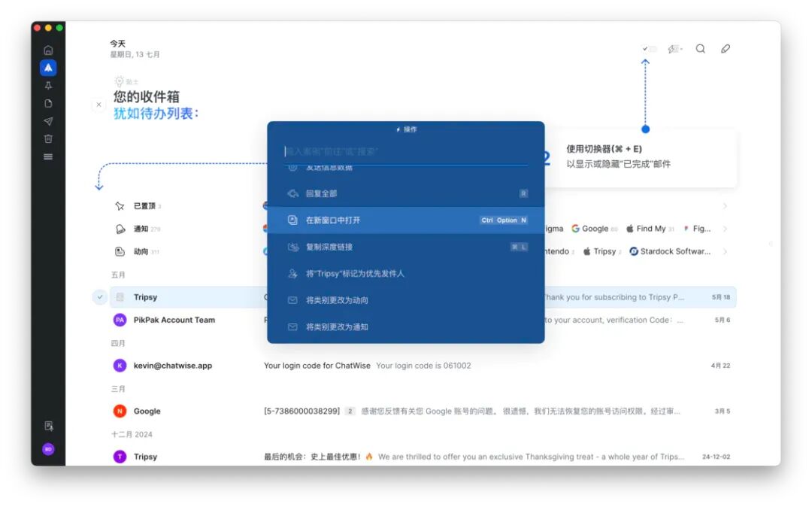Click the Find My sender chip
Image resolution: width=812 pixels, height=507 pixels.
coord(650,229)
